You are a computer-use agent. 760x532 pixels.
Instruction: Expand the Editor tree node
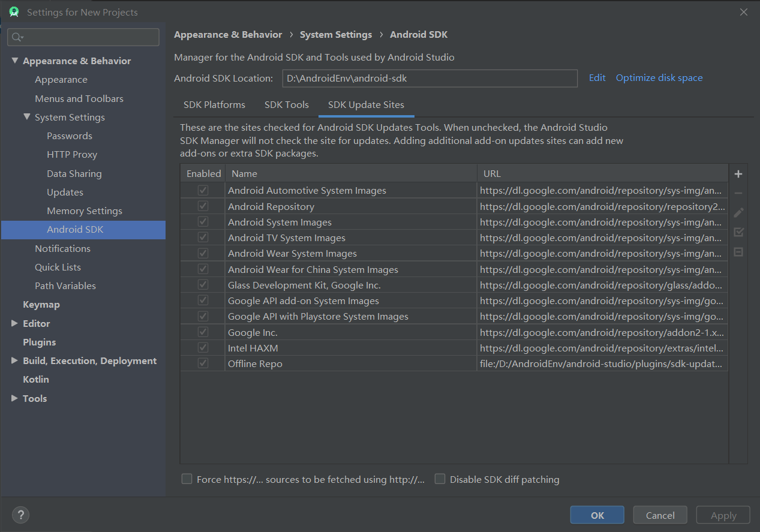[x=14, y=323]
